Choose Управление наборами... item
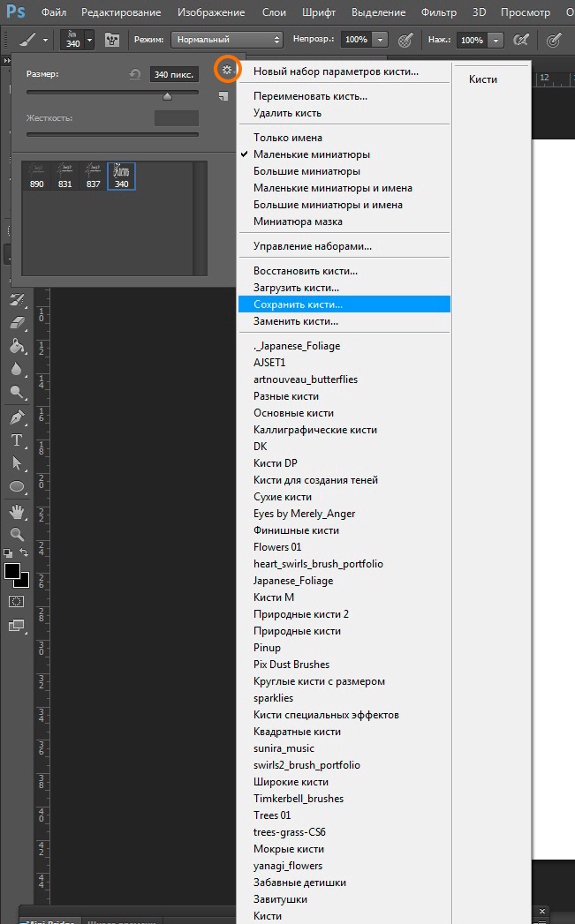The width and height of the screenshot is (575, 924). 344,245
